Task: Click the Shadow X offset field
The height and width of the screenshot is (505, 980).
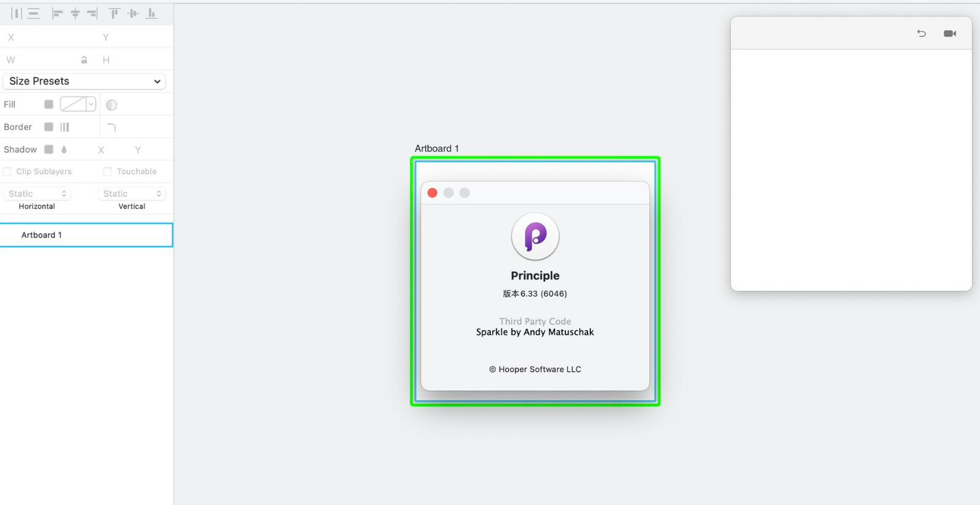Action: click(111, 150)
